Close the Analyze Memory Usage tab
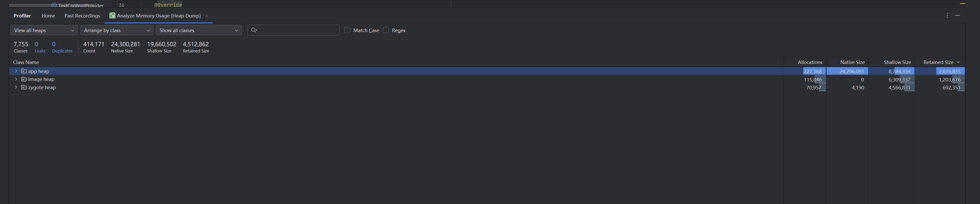This screenshot has height=204, width=980. pos(207,16)
